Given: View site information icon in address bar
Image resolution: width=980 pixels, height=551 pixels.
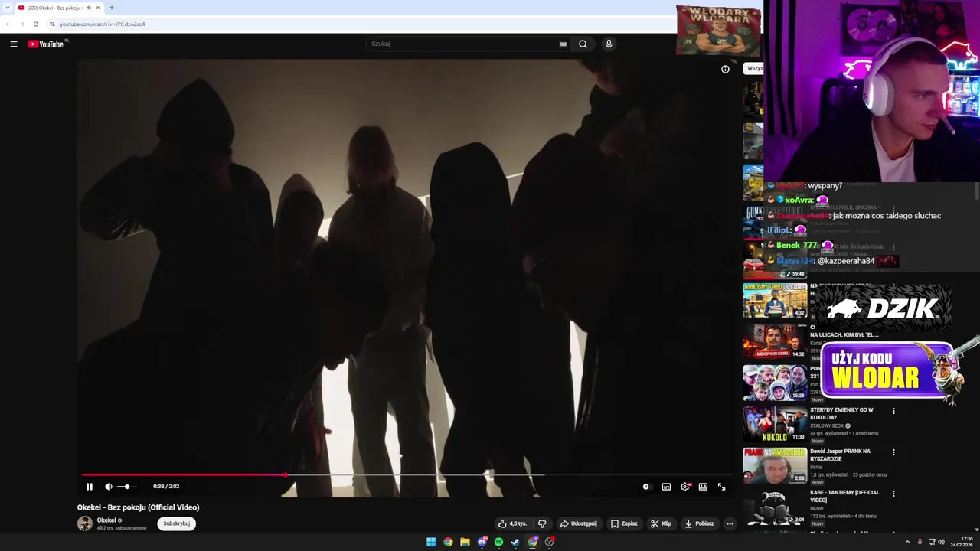Looking at the screenshot, I should (x=52, y=24).
